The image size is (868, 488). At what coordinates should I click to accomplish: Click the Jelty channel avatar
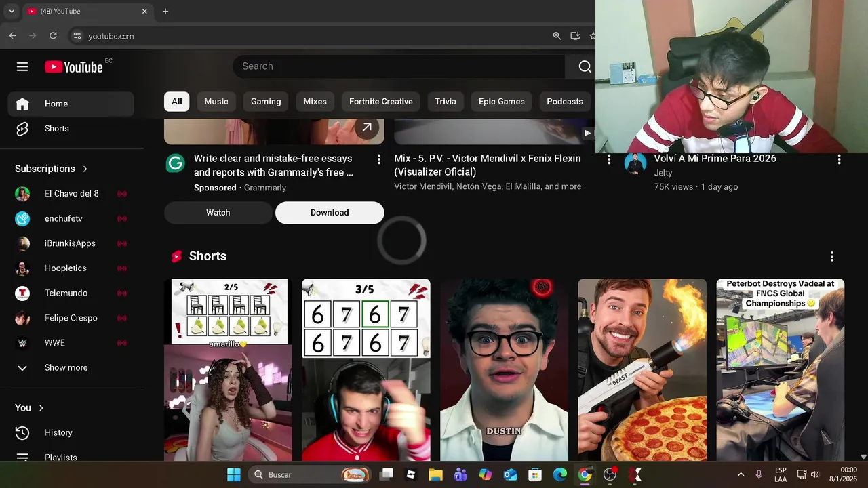635,163
